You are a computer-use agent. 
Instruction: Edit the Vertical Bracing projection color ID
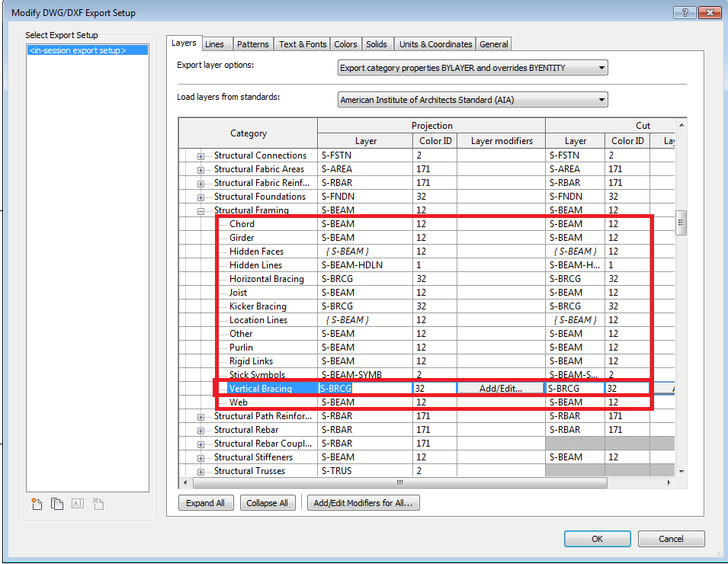(435, 389)
